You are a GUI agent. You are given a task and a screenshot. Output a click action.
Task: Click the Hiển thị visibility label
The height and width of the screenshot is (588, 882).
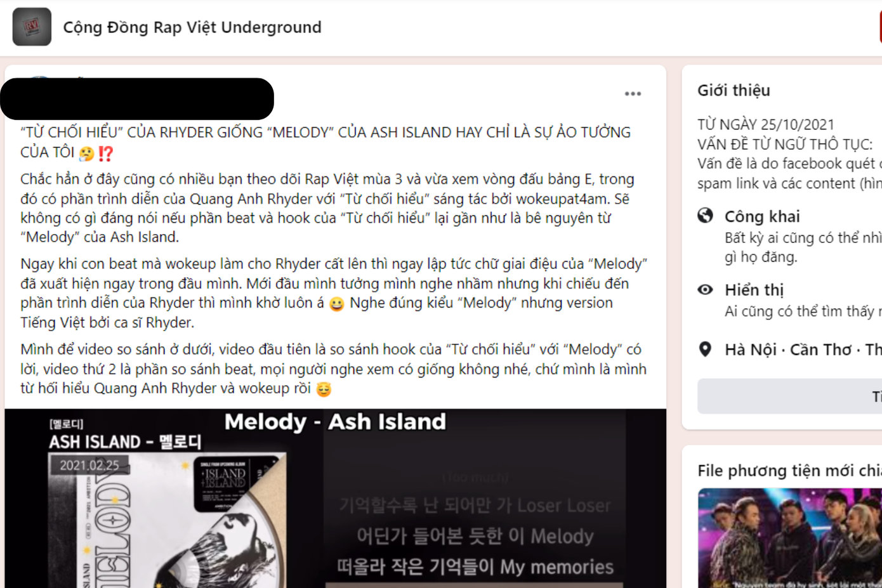point(754,290)
